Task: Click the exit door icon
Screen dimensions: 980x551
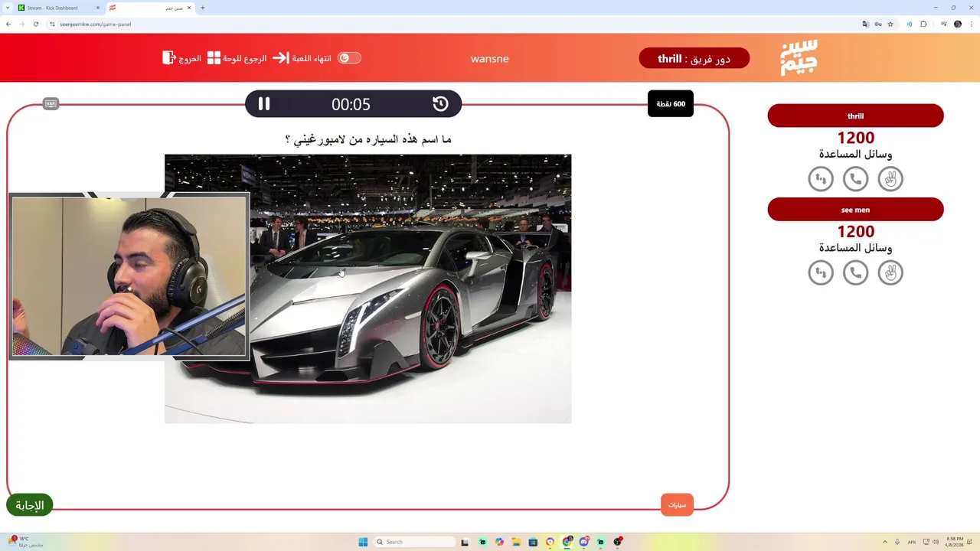Action: 169,58
